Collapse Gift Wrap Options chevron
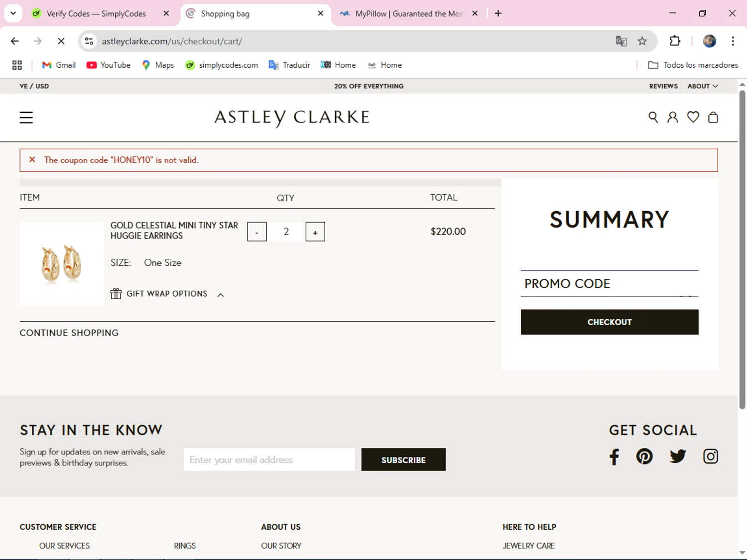The image size is (747, 560). tap(221, 295)
